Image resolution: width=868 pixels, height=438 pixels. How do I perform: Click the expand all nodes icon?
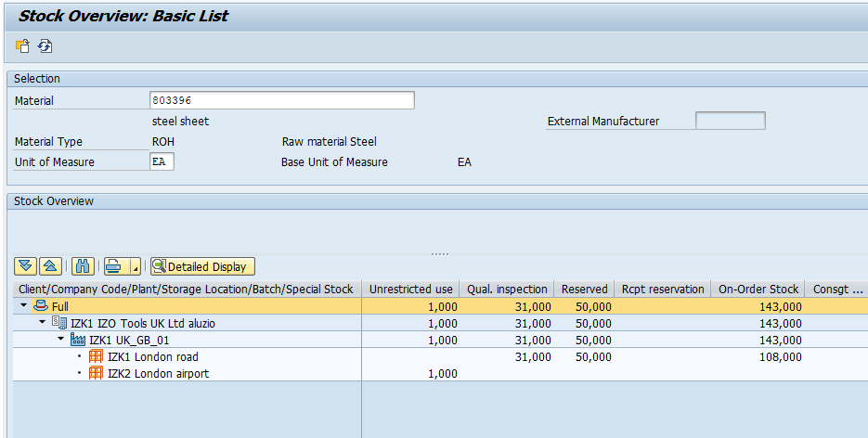(26, 266)
